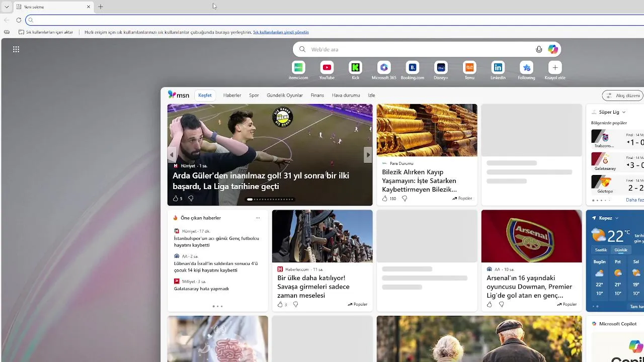Viewport: 644px width, 362px height.
Task: Open the Göztepe match score row
Action: (x=617, y=185)
